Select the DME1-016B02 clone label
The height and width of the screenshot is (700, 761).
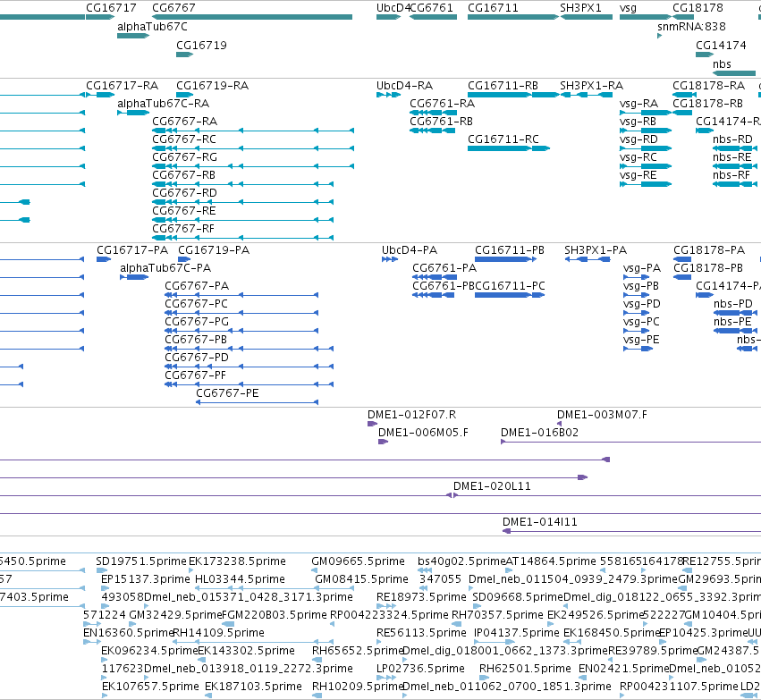coord(540,432)
